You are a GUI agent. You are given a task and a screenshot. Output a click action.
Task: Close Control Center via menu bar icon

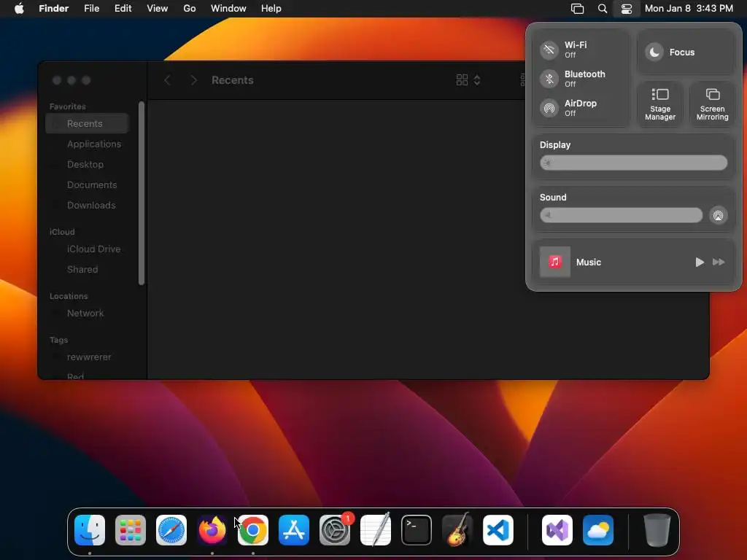(x=627, y=9)
